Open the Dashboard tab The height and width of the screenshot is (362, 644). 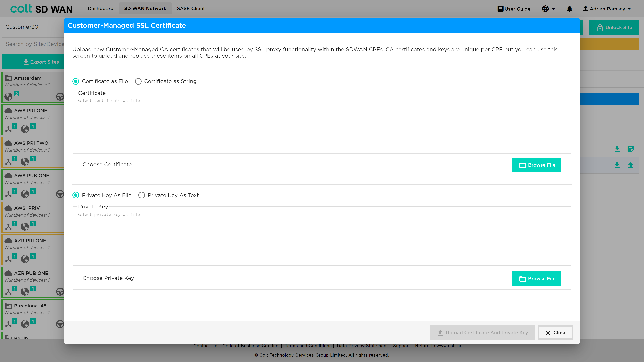click(x=100, y=9)
